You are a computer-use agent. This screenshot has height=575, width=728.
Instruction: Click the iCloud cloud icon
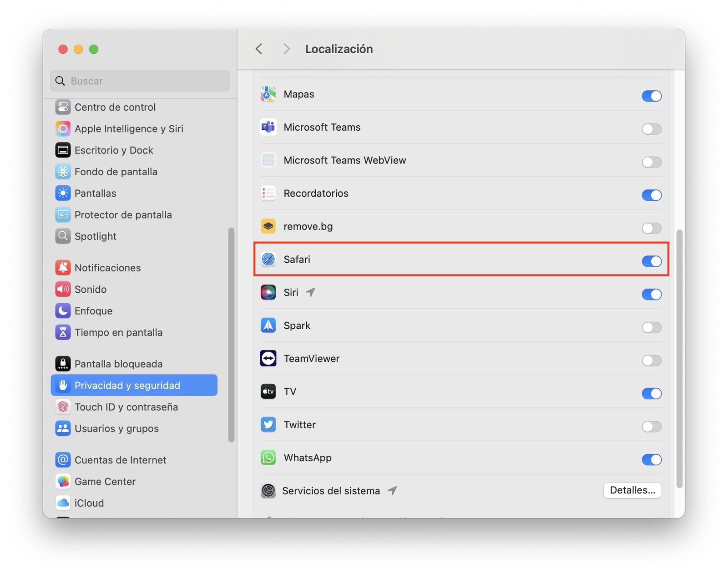(x=63, y=503)
